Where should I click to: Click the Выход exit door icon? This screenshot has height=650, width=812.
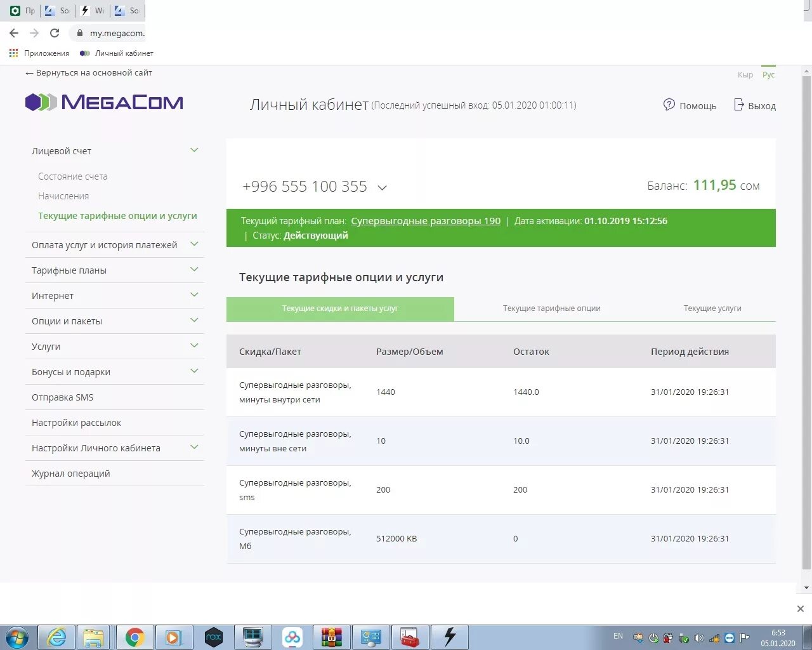pyautogui.click(x=739, y=105)
